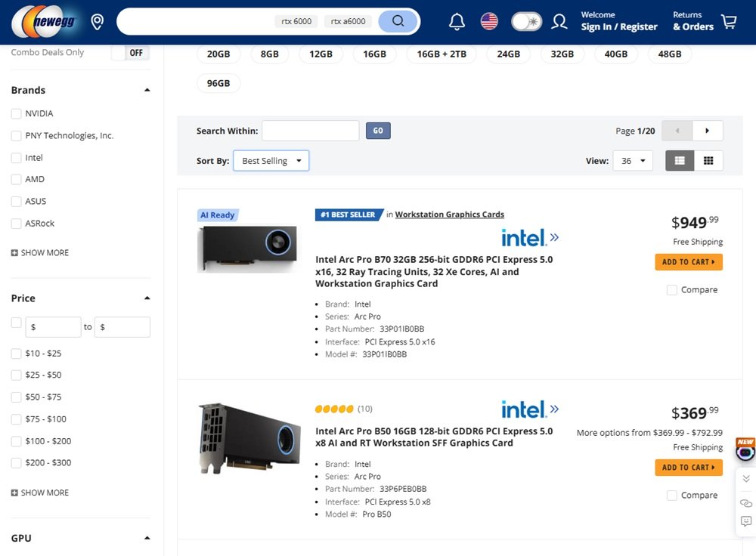Add Intel Arc Pro B70 to cart

688,262
